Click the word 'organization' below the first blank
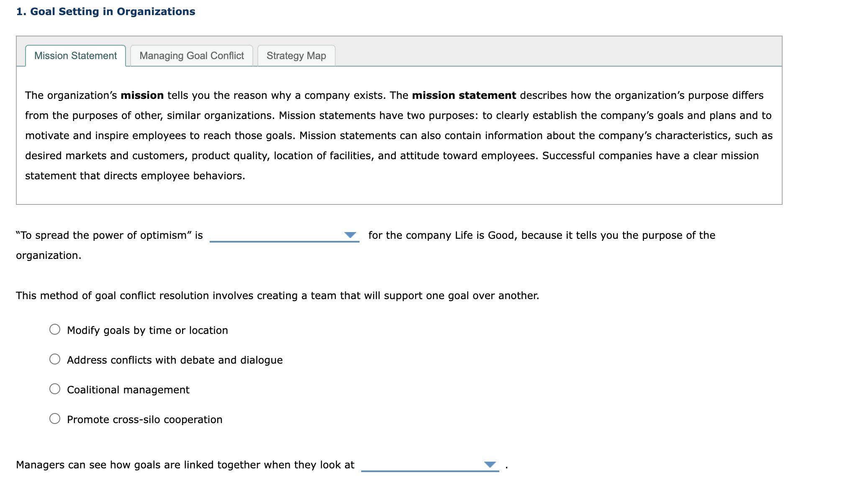Screen dimensions: 868x496 tap(46, 255)
